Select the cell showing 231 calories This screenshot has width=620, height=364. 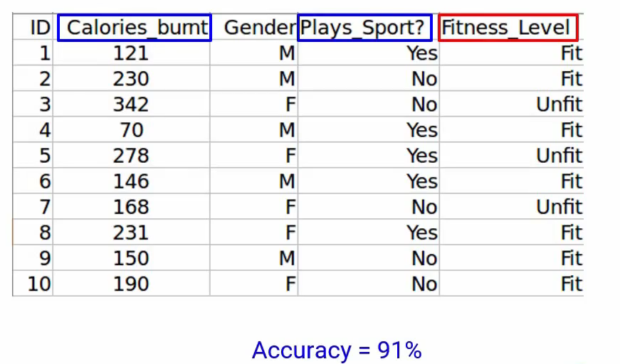click(x=131, y=232)
